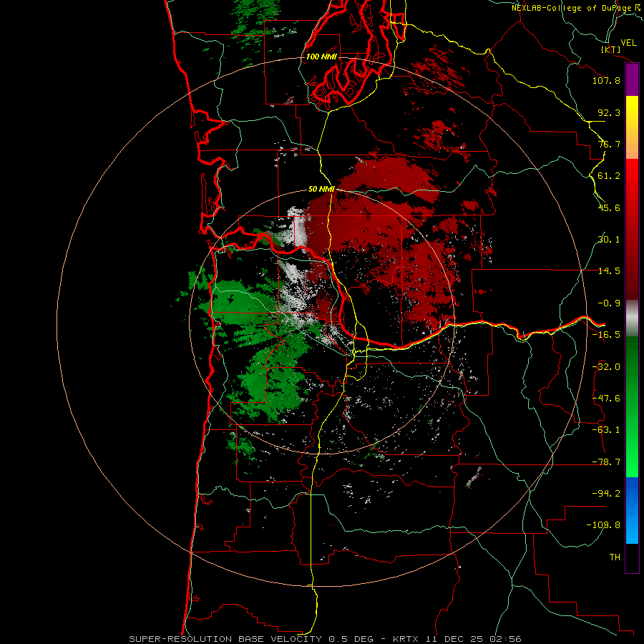Click the -32.0 value on the velocity scale
This screenshot has width=644, height=644.
606,367
